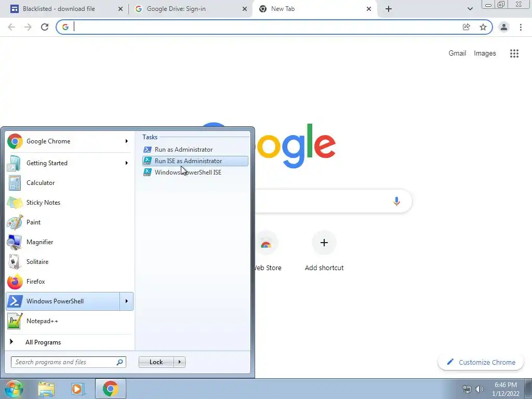
Task: Close the Google Drive Sign-in tab
Action: tap(245, 9)
